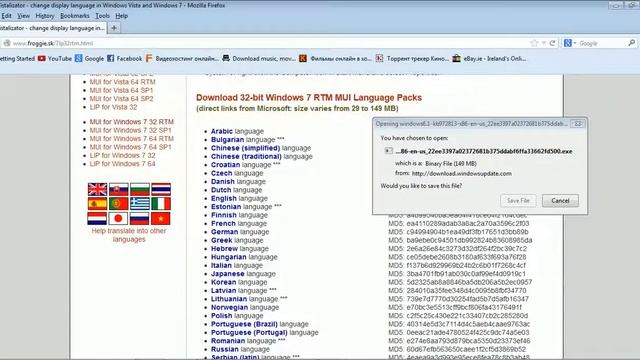Screen dimensions: 640x360
Task: Click the Greece flag icon
Action: coord(140,204)
